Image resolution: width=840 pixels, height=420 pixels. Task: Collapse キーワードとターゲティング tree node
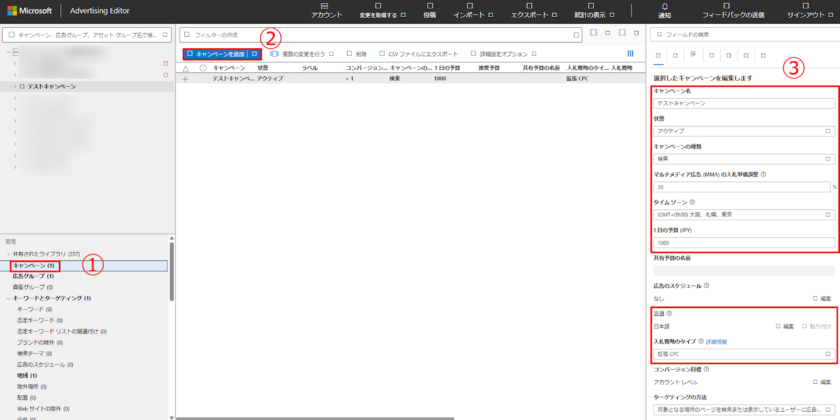(7, 298)
